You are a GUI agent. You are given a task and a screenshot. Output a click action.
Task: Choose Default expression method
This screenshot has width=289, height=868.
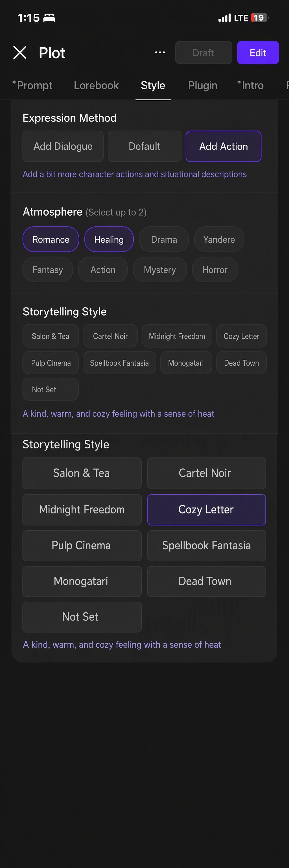[144, 146]
